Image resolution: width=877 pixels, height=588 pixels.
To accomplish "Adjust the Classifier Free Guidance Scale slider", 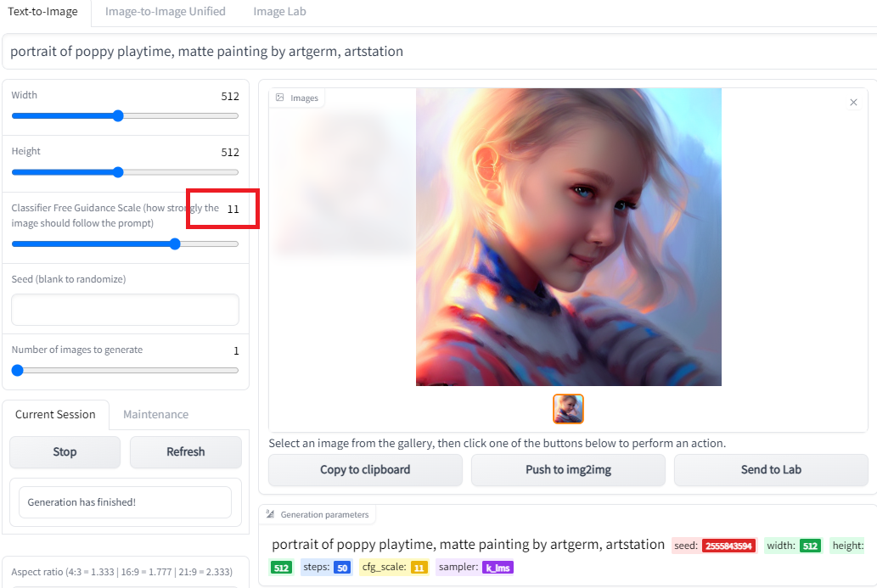I will [175, 244].
